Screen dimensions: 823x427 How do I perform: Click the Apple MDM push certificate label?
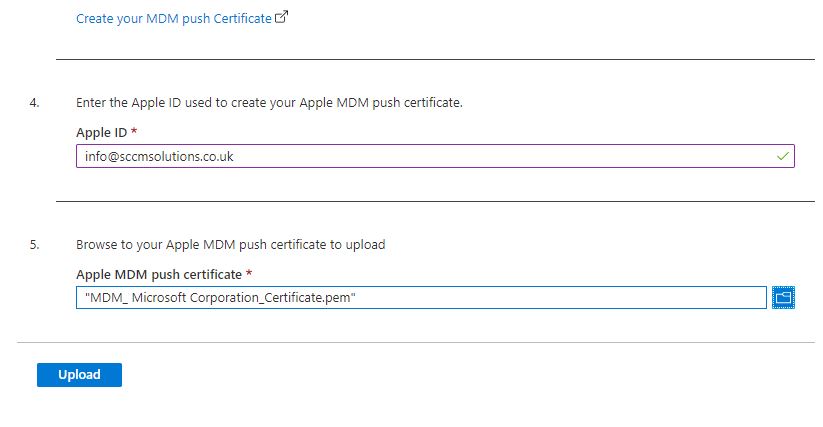159,274
